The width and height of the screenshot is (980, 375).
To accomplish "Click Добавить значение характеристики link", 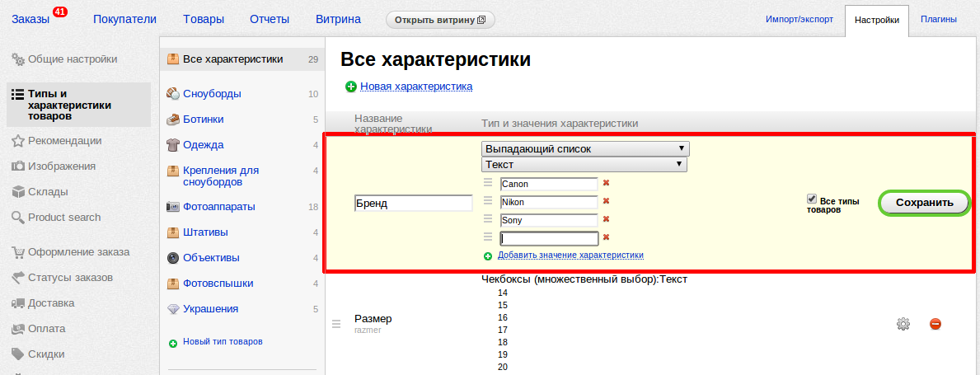I will pyautogui.click(x=570, y=255).
